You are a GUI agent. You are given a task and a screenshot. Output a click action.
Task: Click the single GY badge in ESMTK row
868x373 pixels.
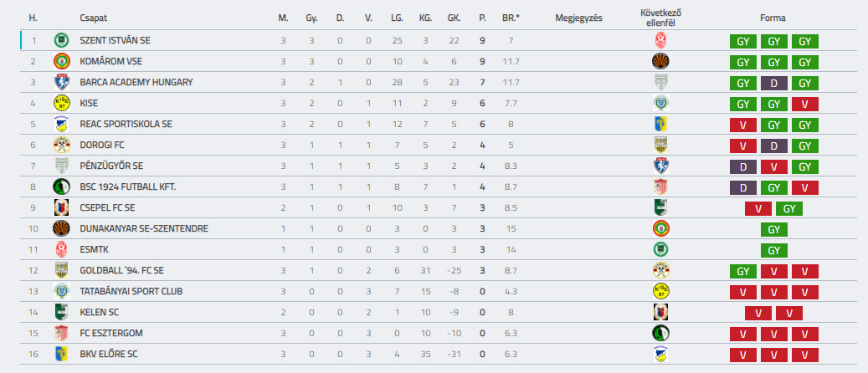pyautogui.click(x=774, y=250)
